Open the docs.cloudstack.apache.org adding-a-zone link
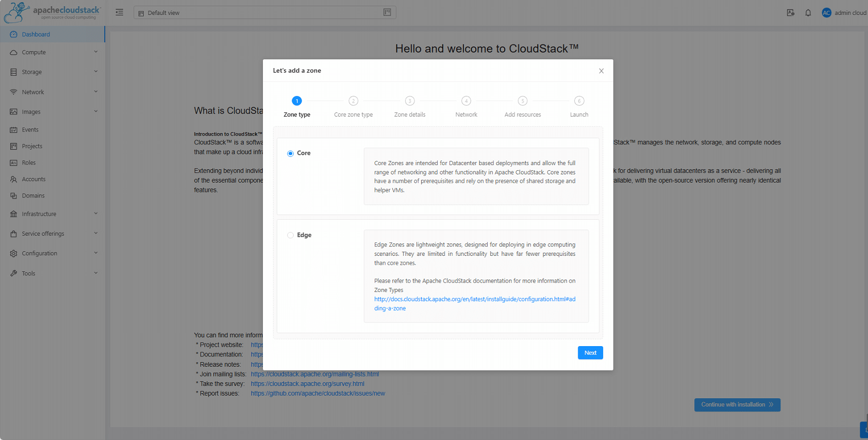 [475, 304]
